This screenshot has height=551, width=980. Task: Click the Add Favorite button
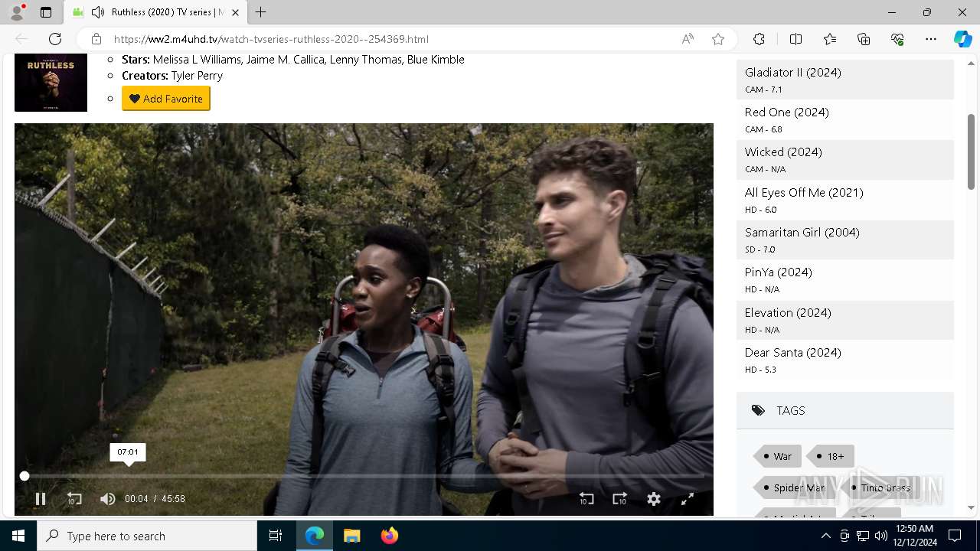(x=166, y=99)
